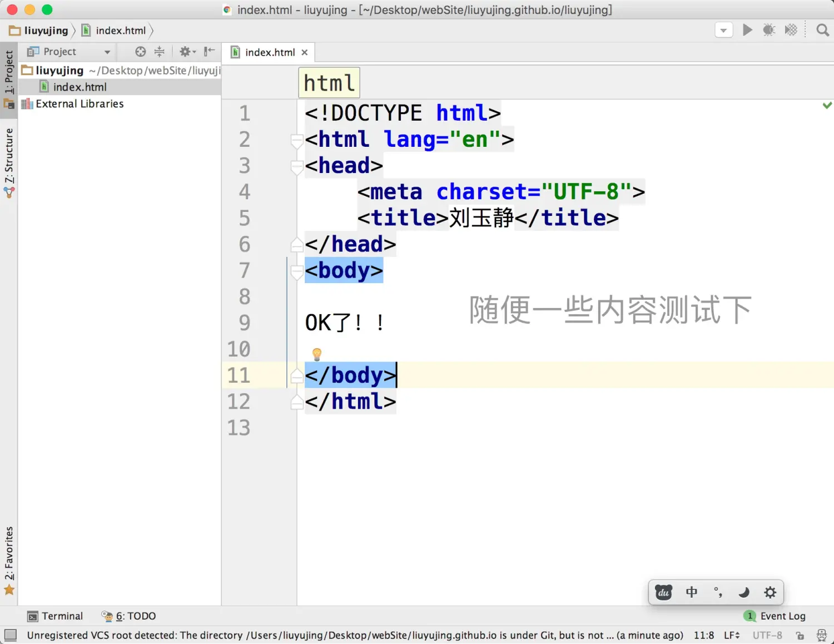Click the UTF-8 file encoding indicator
The width and height of the screenshot is (834, 644).
(767, 635)
